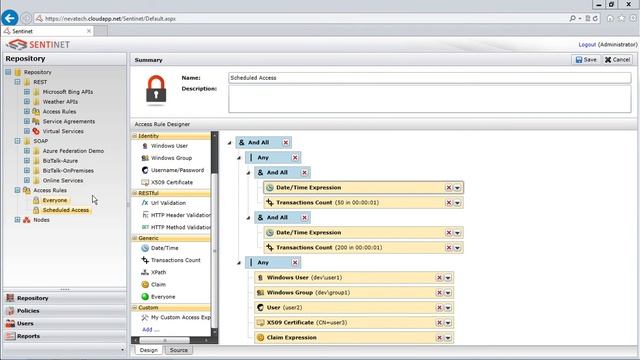640x360 pixels.
Task: Open the Reports navigation panel
Action: coord(64,336)
